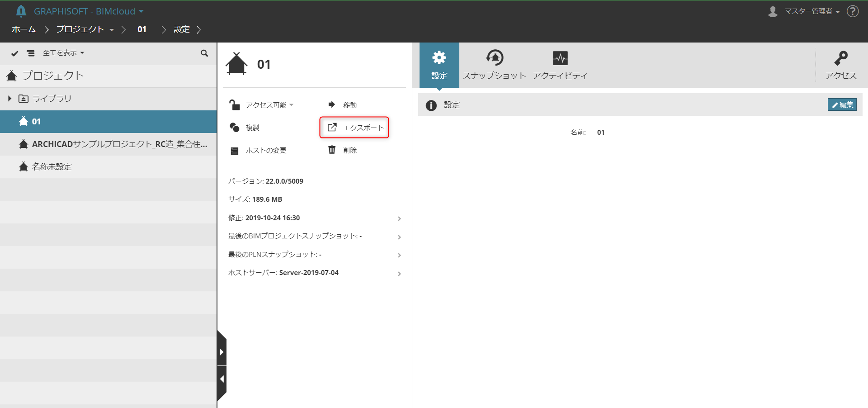Open the アクティビティ activity monitor tab
The height and width of the screenshot is (408, 868).
coord(560,65)
